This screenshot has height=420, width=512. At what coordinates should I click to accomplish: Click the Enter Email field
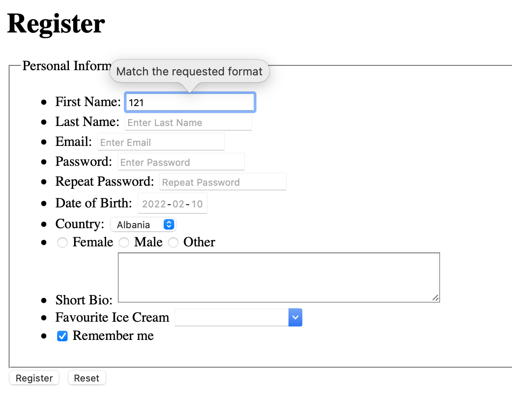161,142
